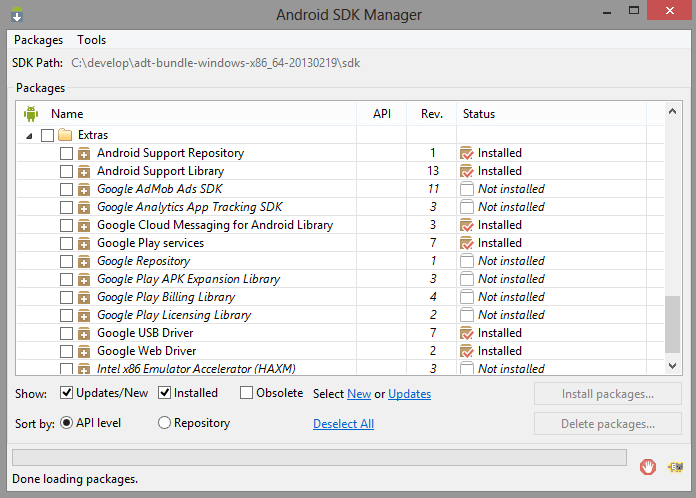This screenshot has width=696, height=498.
Task: Click the red stop hand icon
Action: tap(648, 467)
